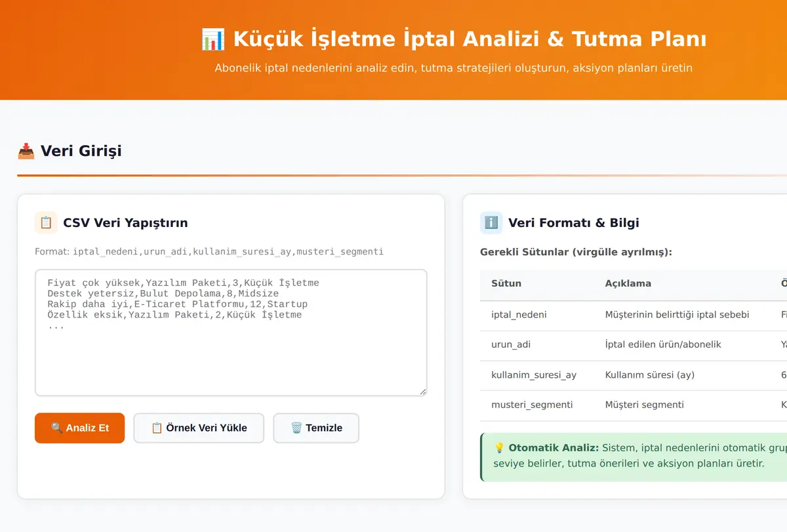Clear the data with Temizle button

[x=316, y=428]
